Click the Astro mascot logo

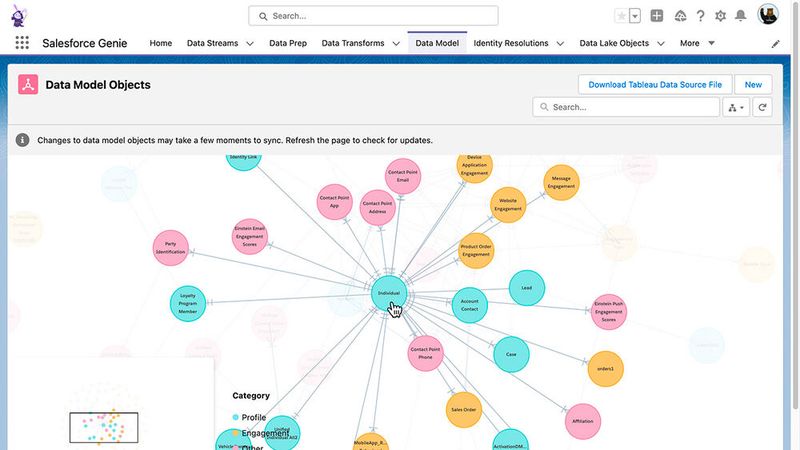point(19,16)
